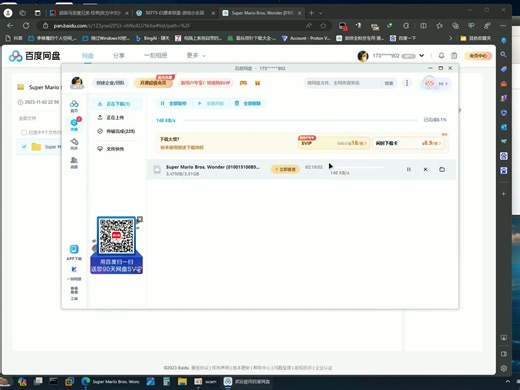Focus the client file search input field
This screenshot has height=390, width=520.
coord(343,83)
